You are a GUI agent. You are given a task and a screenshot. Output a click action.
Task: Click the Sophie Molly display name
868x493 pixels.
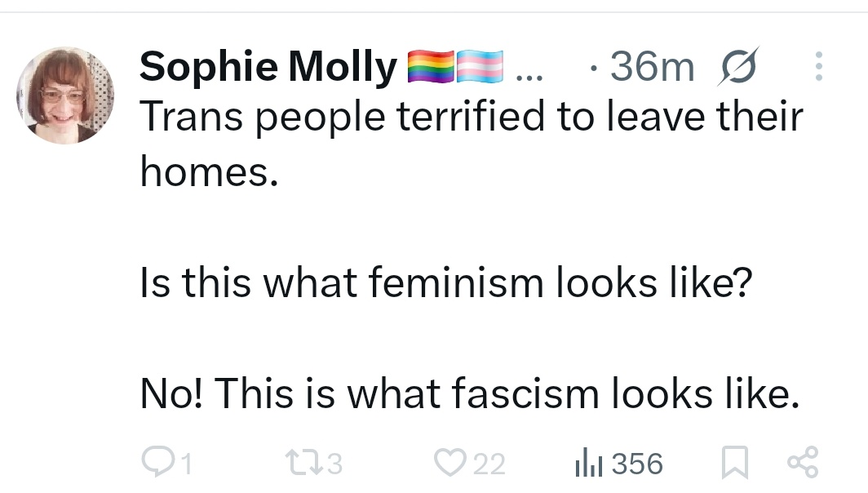tap(268, 66)
